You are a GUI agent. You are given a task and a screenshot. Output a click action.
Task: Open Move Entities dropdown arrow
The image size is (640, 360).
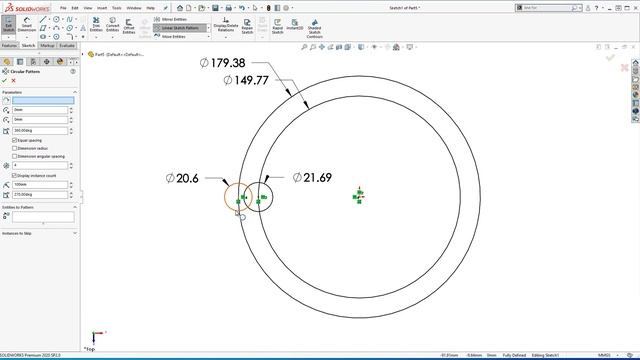209,36
